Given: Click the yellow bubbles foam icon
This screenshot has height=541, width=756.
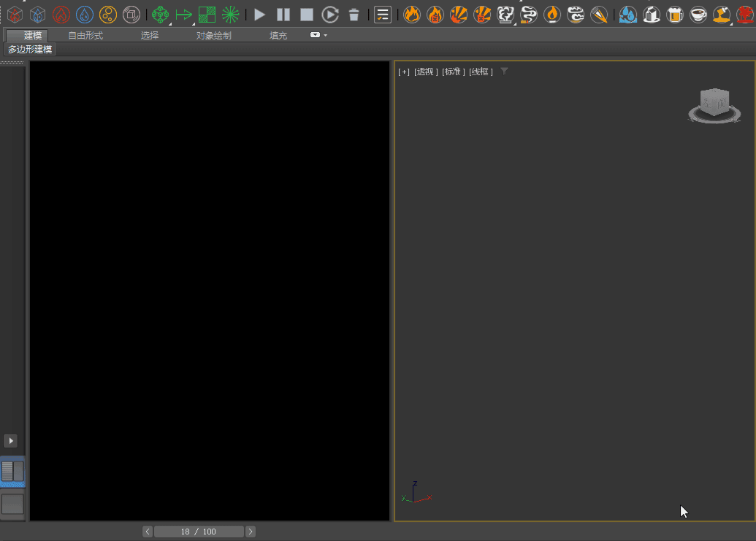Looking at the screenshot, I should (x=108, y=15).
